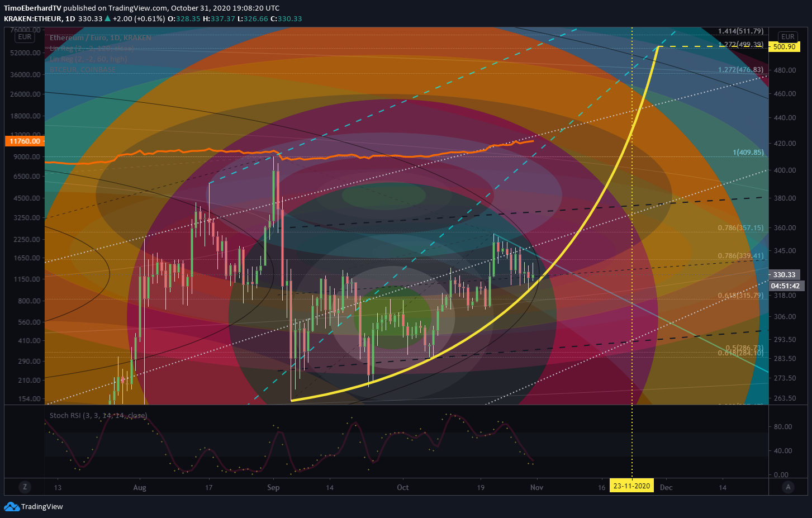Click the round Z button below the left price scale

point(25,487)
